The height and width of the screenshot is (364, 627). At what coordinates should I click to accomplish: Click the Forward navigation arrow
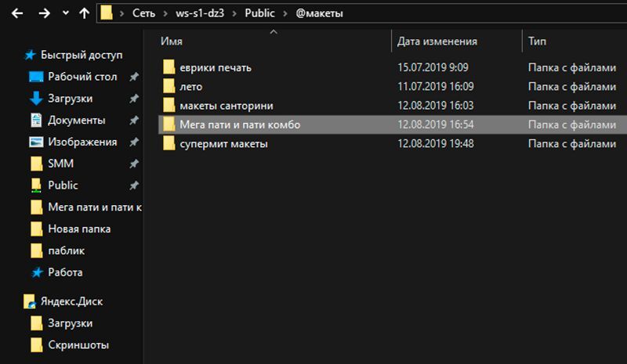click(44, 13)
